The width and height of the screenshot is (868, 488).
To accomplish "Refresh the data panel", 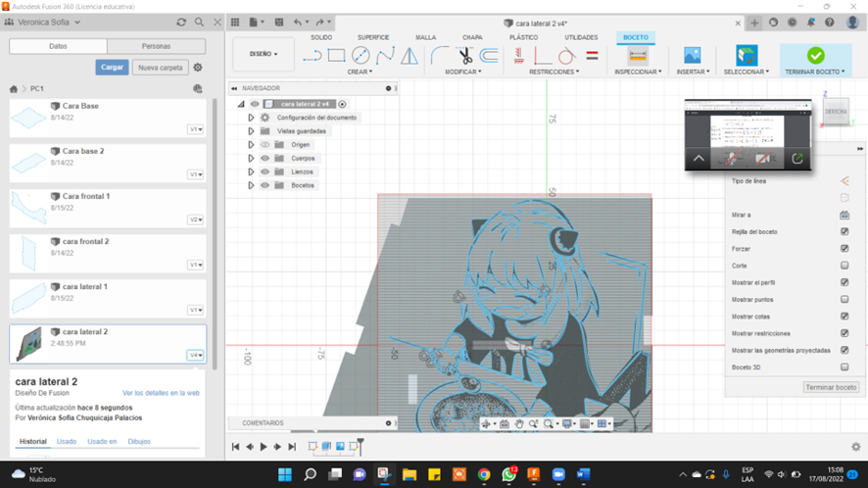I will (181, 23).
